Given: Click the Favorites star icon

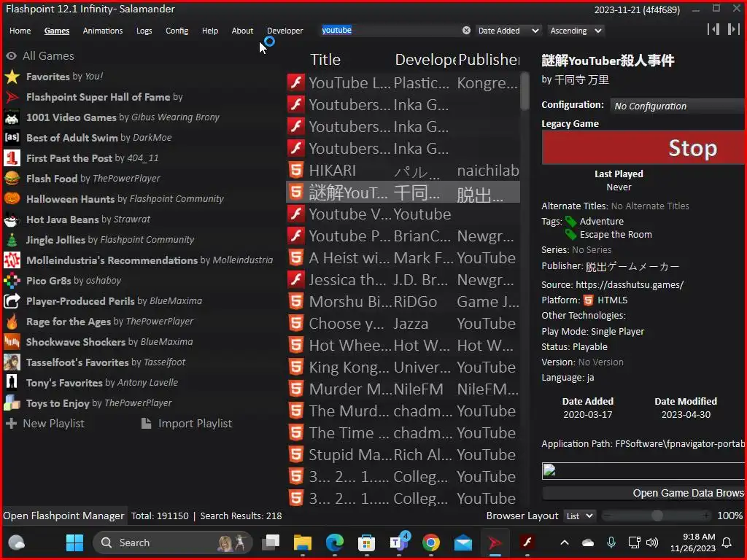Looking at the screenshot, I should pos(12,76).
